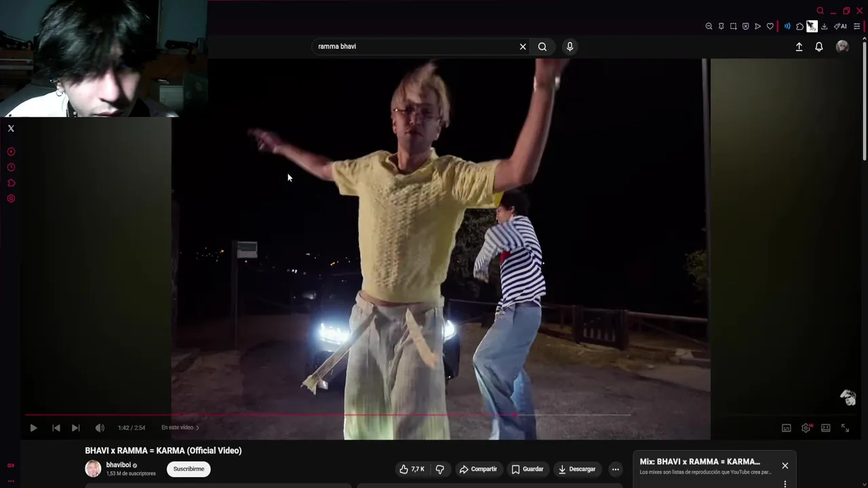Clear the search box with X icon
Screen dimensions: 868x488
click(523, 47)
